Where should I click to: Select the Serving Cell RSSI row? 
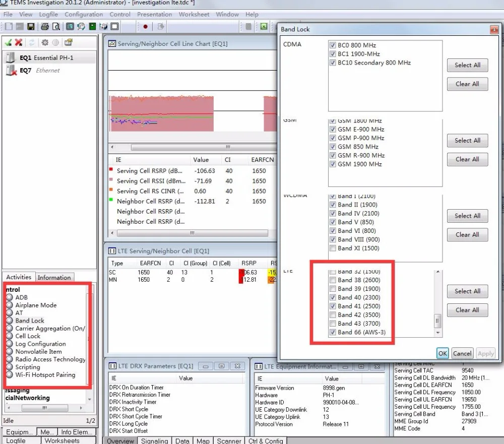point(192,181)
